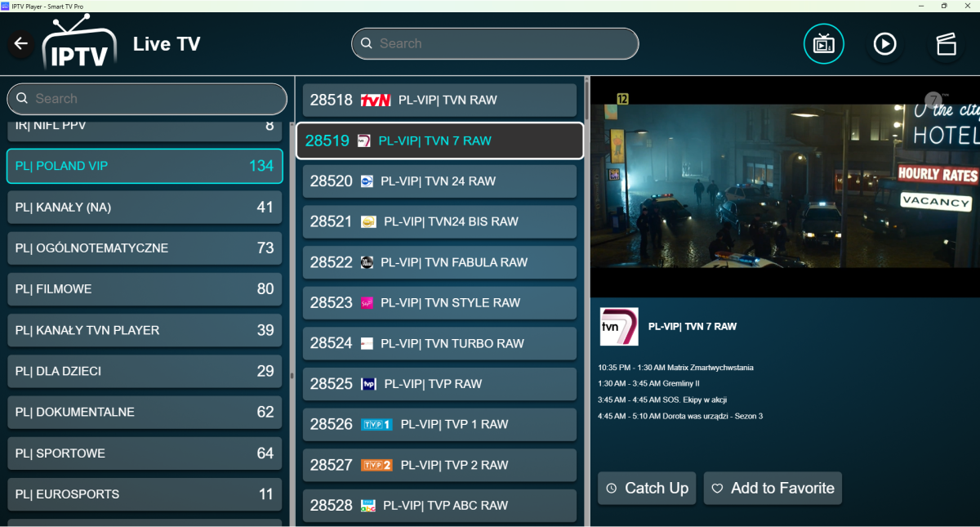980x527 pixels.
Task: Select PL| SPORTOWE category
Action: 145,453
